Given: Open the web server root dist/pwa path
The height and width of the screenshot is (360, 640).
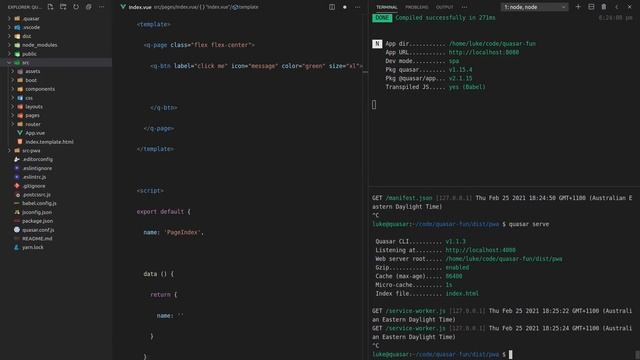Looking at the screenshot, I should coord(504,259).
